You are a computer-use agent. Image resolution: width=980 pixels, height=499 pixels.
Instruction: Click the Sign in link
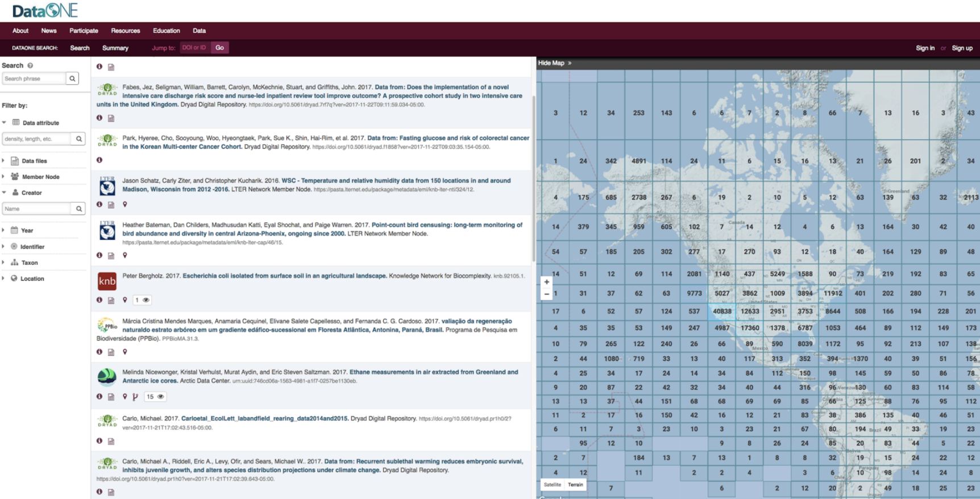pyautogui.click(x=925, y=48)
